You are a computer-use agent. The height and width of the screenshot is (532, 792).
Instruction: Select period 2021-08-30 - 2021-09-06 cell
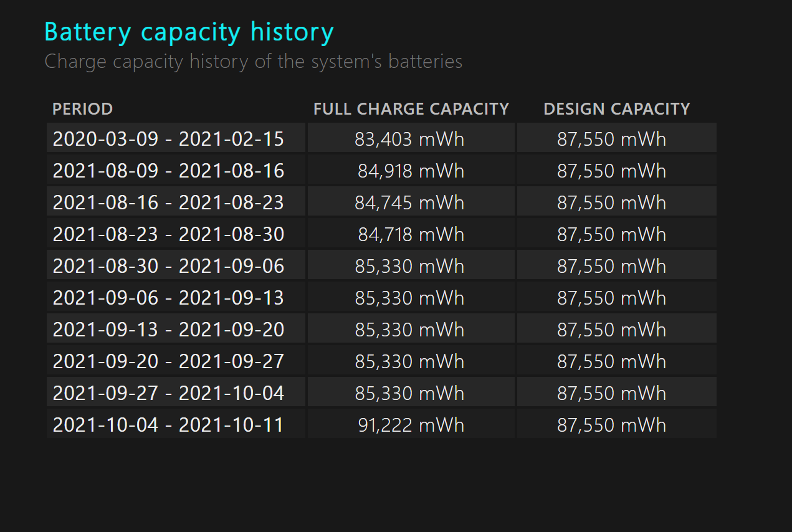click(168, 266)
